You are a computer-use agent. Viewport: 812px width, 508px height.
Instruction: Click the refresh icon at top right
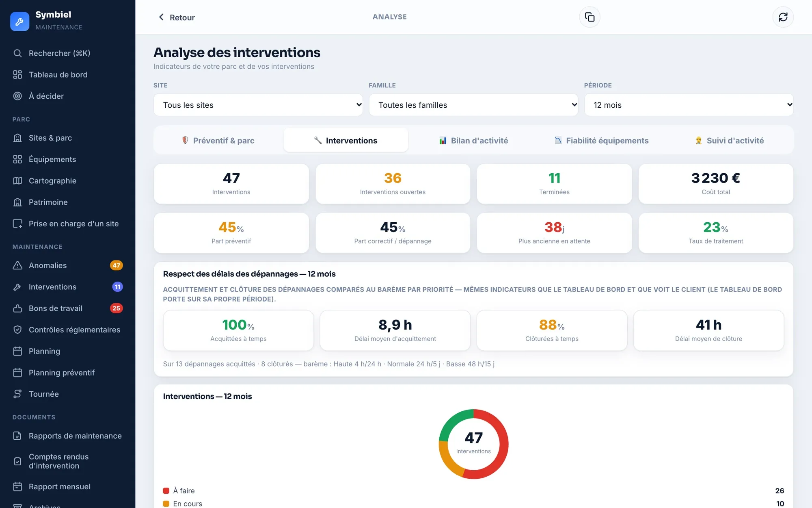pyautogui.click(x=783, y=17)
